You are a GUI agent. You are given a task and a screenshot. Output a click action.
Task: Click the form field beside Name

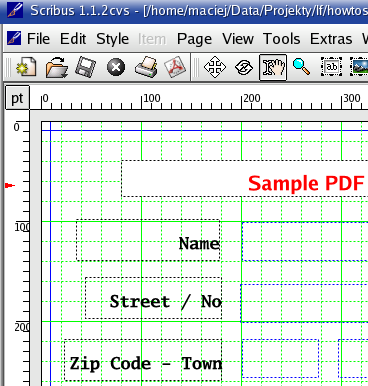click(305, 241)
